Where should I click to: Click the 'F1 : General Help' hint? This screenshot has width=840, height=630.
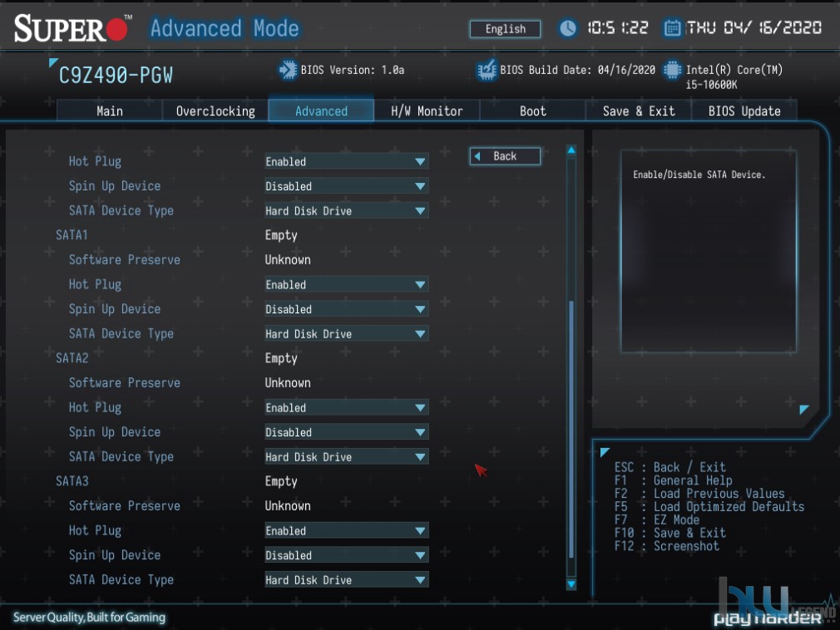tap(673, 480)
